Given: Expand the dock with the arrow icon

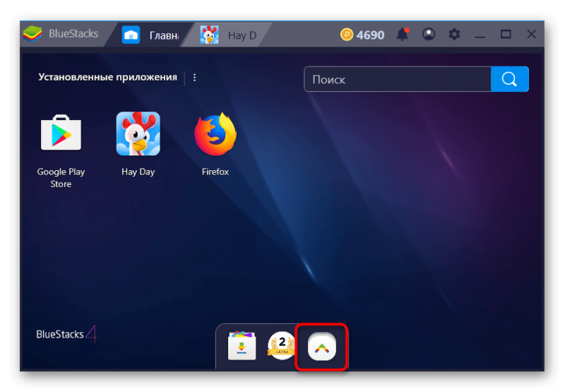Looking at the screenshot, I should (x=322, y=348).
